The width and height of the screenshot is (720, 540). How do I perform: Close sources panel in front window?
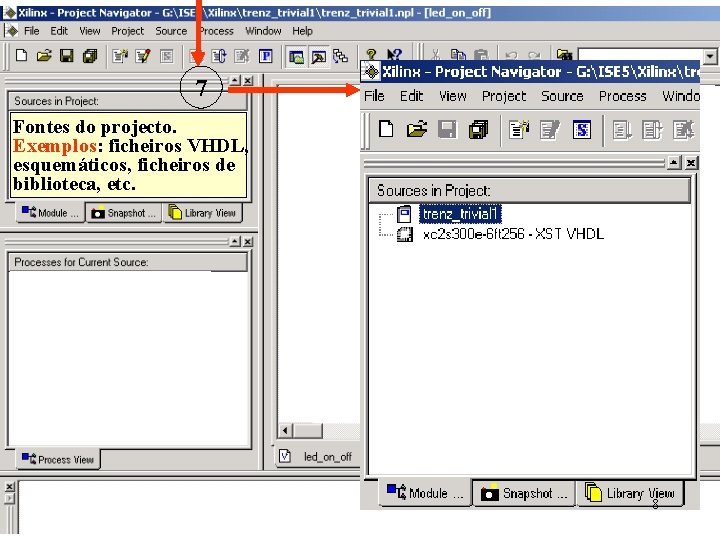(x=691, y=163)
